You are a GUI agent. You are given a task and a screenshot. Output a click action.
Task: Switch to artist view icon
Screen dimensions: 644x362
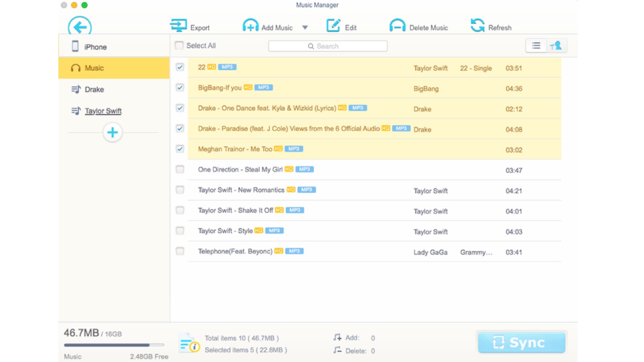pyautogui.click(x=557, y=45)
